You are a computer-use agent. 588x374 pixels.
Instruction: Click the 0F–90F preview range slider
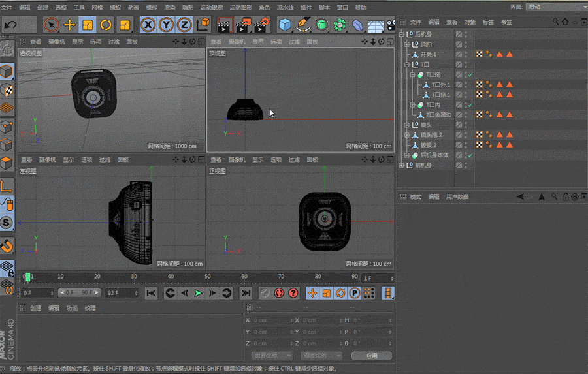pyautogui.click(x=80, y=292)
